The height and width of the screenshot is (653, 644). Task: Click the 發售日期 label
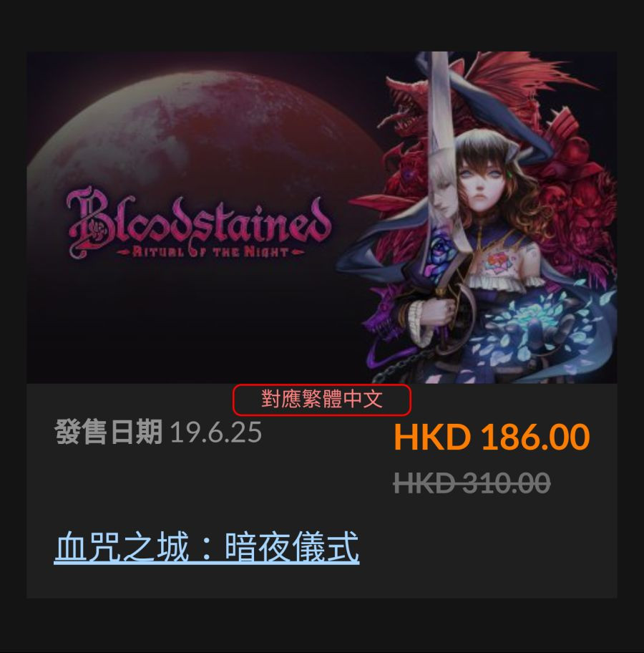[x=108, y=432]
